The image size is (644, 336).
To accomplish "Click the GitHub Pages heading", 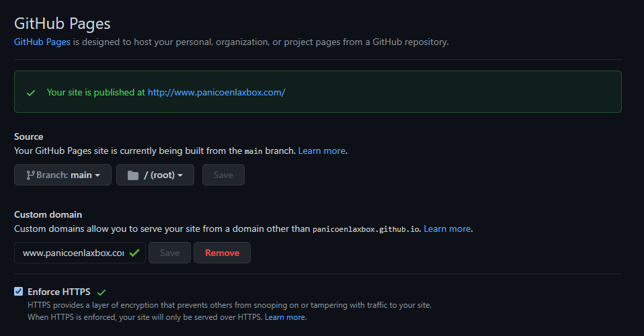I will 63,24.
